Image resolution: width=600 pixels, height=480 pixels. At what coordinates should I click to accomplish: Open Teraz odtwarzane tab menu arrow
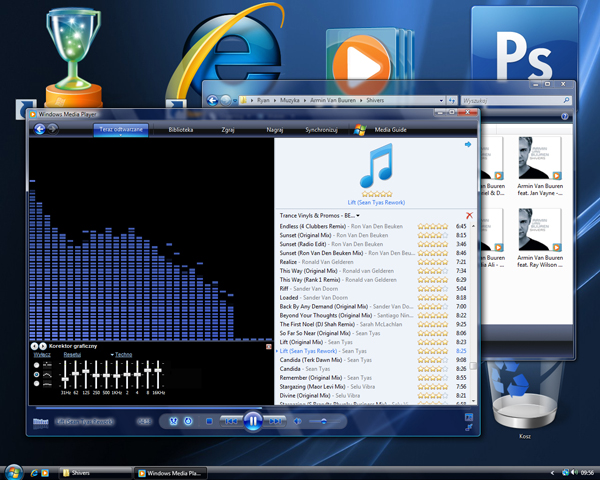pos(121,135)
